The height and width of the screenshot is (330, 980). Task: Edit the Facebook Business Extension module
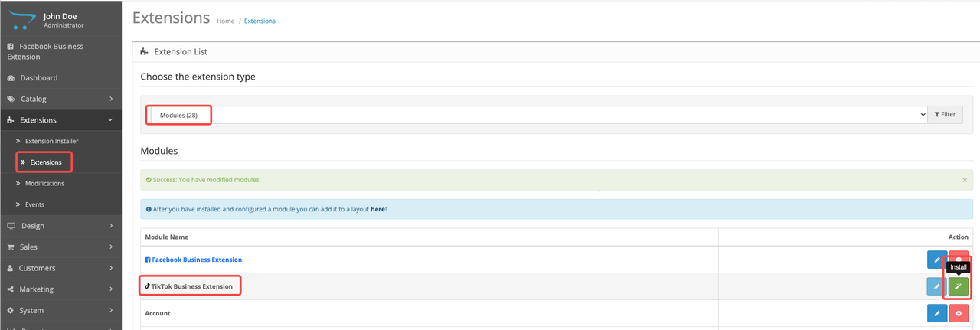937,260
